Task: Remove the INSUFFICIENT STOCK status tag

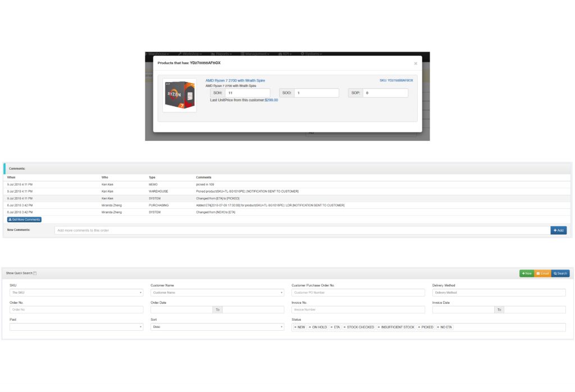Action: click(x=379, y=327)
